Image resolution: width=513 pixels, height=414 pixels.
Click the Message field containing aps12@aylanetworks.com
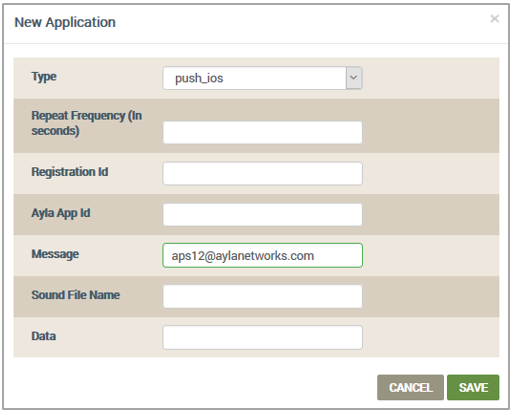[x=262, y=255]
